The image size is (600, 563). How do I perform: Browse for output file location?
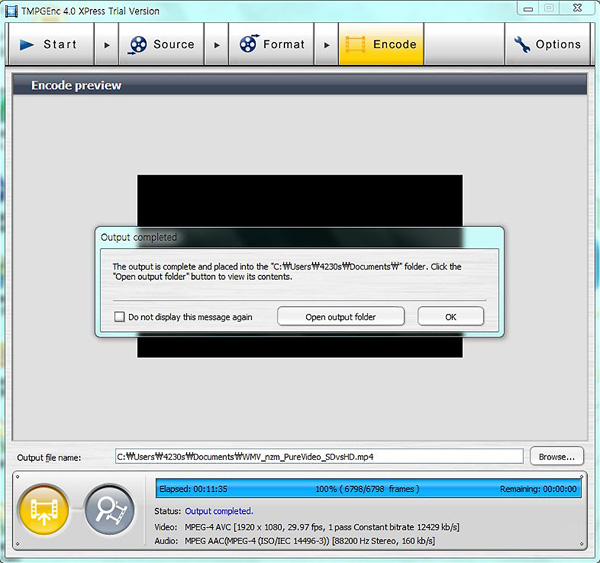click(557, 456)
